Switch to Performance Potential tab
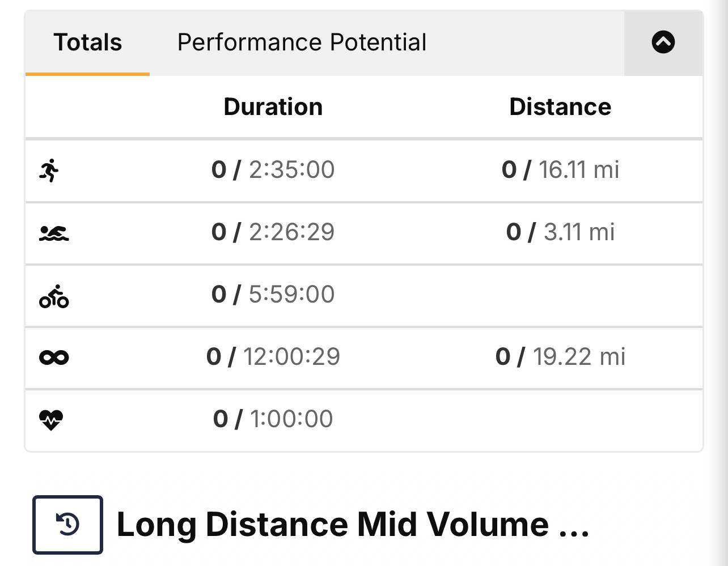This screenshot has height=566, width=728. [302, 42]
